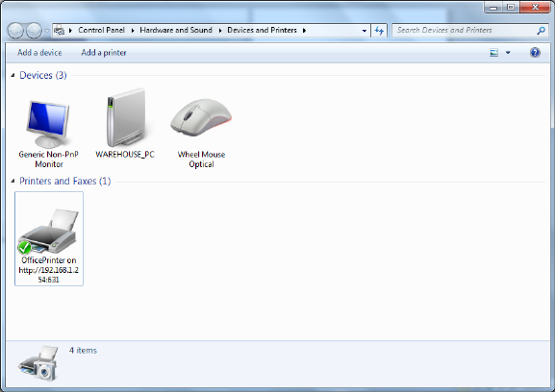The height and width of the screenshot is (392, 555).
Task: Open the Help question mark icon
Action: point(535,53)
